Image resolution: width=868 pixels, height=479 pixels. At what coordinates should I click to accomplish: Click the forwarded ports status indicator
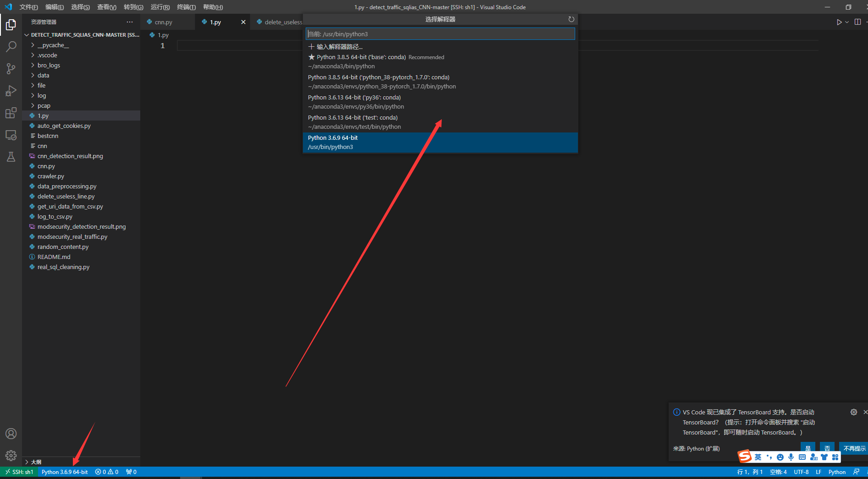[131, 472]
